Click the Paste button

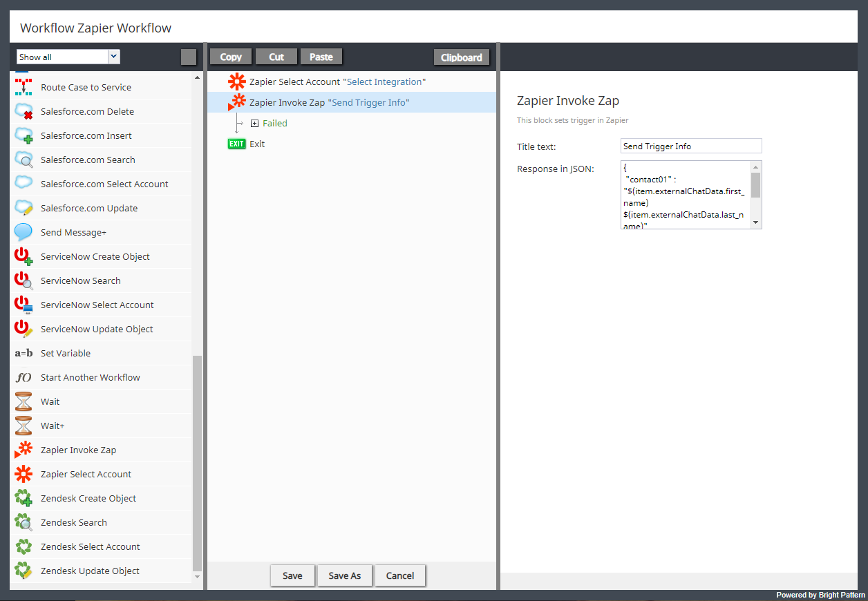(321, 57)
